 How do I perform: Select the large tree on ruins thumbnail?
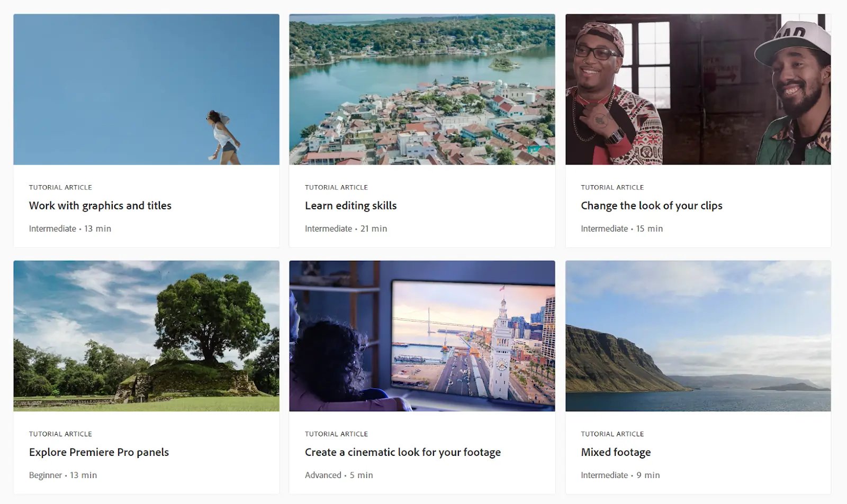[x=146, y=336]
